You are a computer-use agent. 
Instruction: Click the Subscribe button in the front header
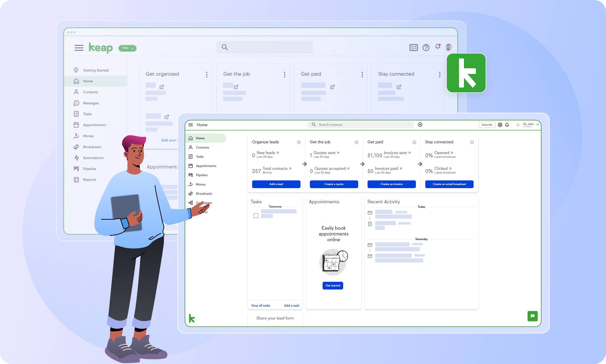tap(487, 125)
